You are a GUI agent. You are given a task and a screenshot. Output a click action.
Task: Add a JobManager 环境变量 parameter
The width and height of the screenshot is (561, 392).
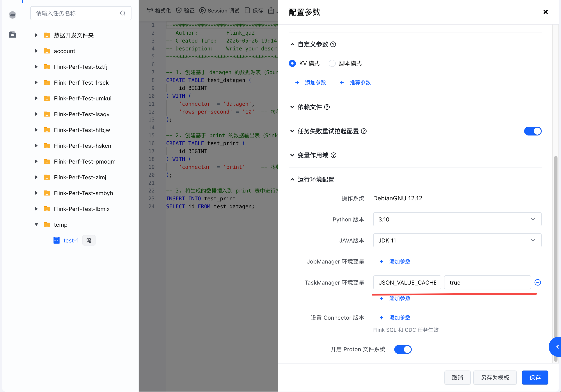[395, 262]
